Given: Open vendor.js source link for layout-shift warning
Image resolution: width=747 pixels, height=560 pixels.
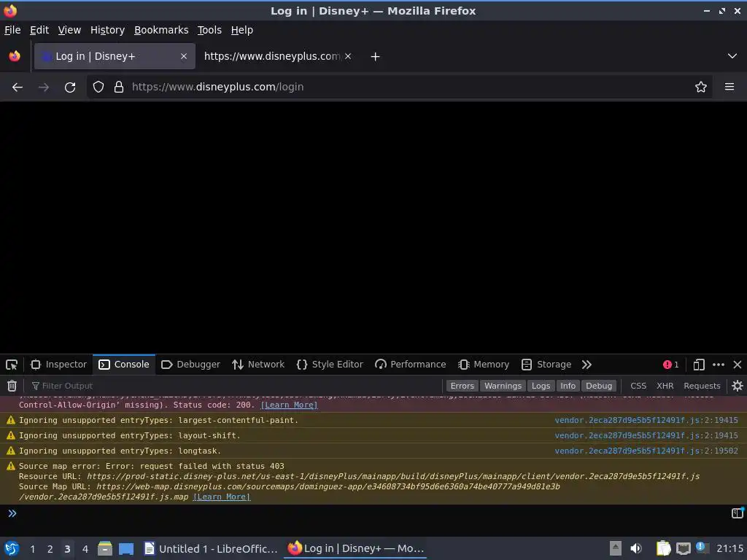Looking at the screenshot, I should [x=646, y=435].
